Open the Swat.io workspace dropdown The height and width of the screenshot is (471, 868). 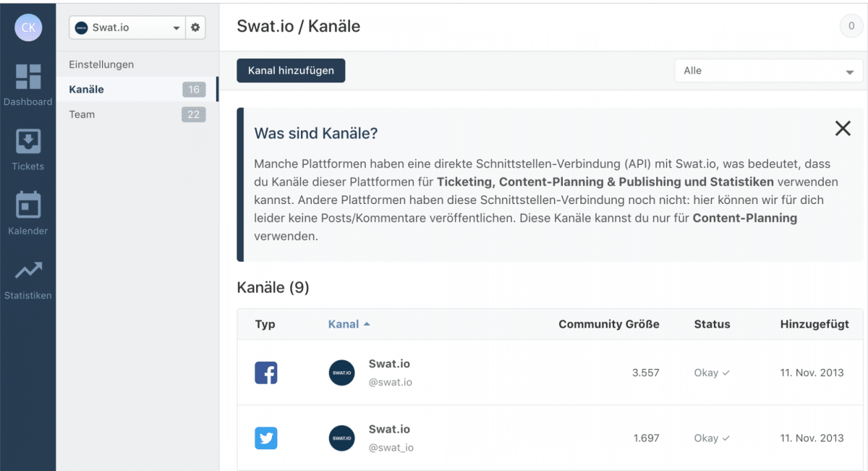127,27
